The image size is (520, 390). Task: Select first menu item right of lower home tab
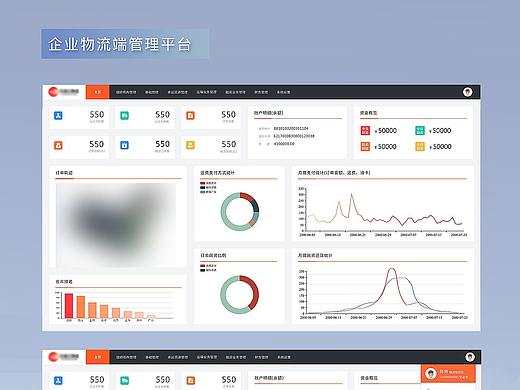click(126, 357)
